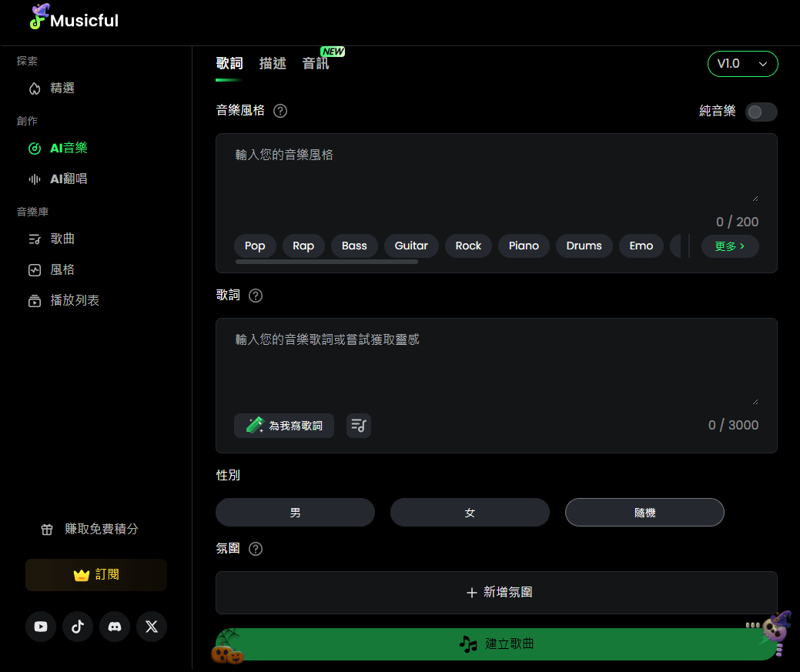
Task: Click the Musicful logo icon
Action: coord(37,19)
